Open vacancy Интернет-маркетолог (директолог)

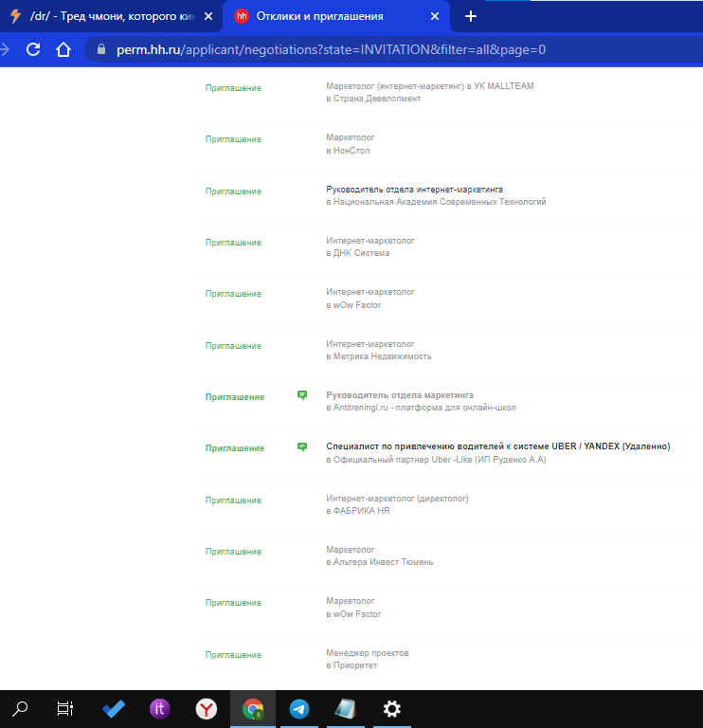397,499
